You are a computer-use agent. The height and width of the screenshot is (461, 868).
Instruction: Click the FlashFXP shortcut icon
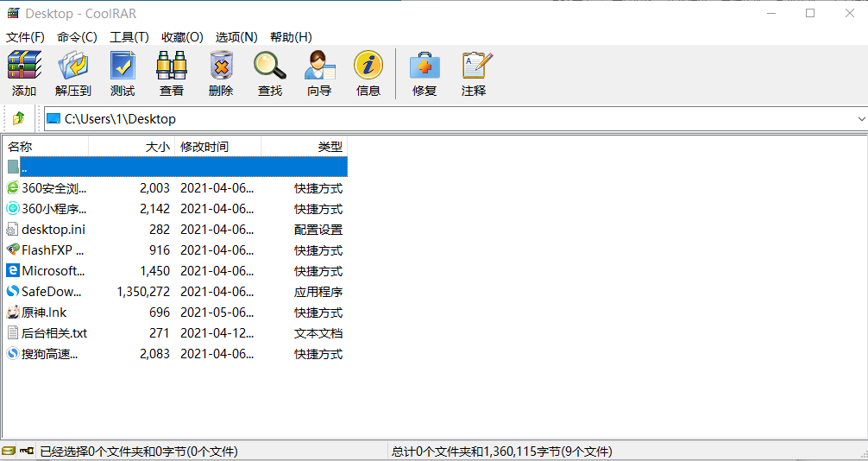pyautogui.click(x=13, y=249)
